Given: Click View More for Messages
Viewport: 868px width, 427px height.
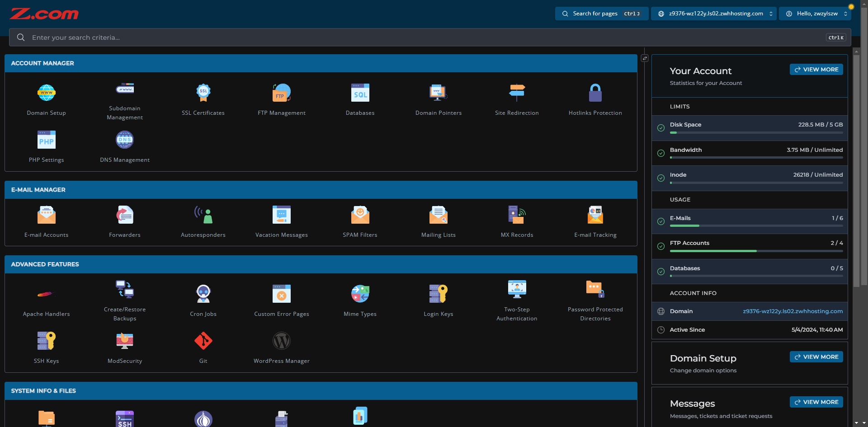Looking at the screenshot, I should pos(816,402).
